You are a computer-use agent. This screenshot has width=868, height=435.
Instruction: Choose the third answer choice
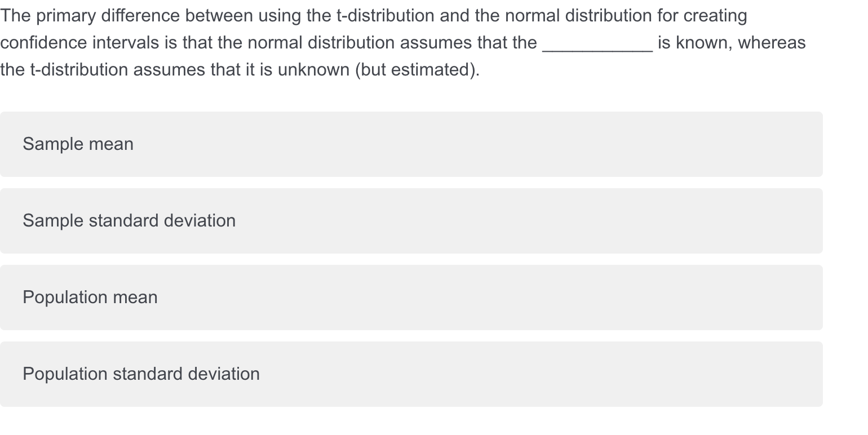(x=411, y=298)
